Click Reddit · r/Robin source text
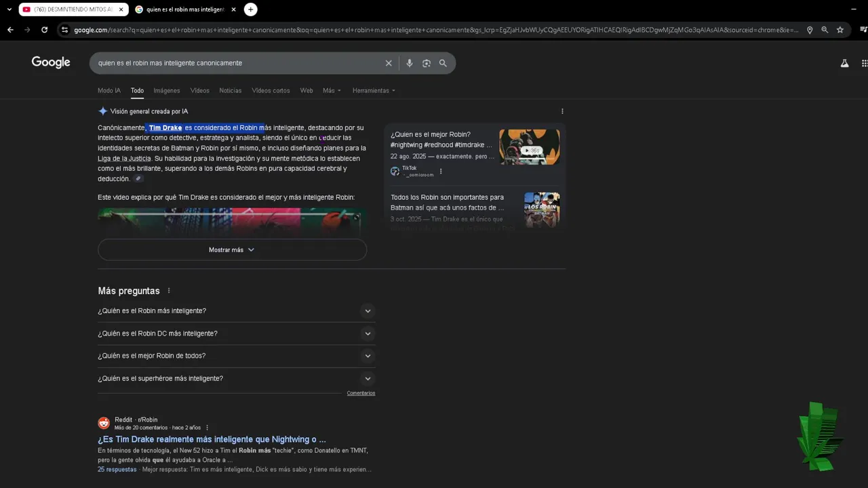This screenshot has width=868, height=488. pos(136,420)
